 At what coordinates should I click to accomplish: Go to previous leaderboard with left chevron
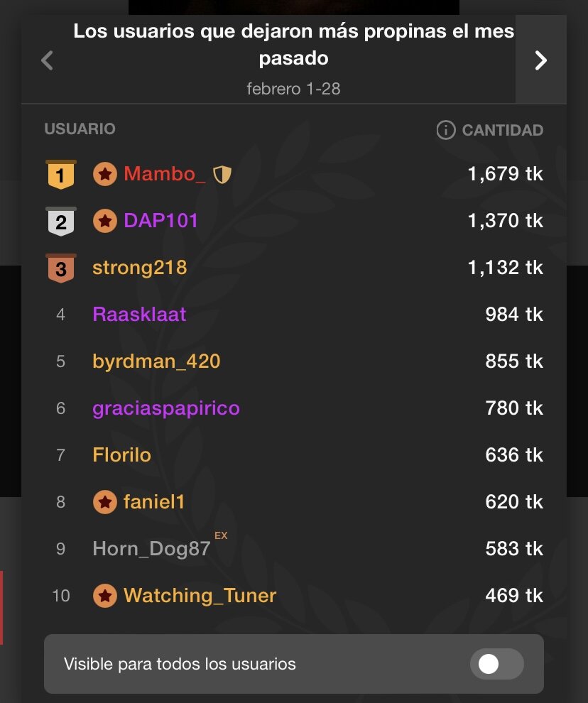click(x=47, y=60)
